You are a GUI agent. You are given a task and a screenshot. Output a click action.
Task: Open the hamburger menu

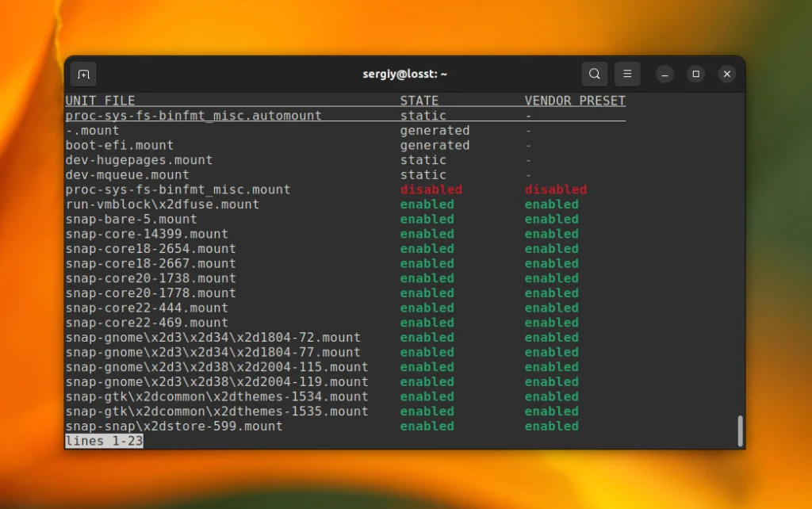627,74
